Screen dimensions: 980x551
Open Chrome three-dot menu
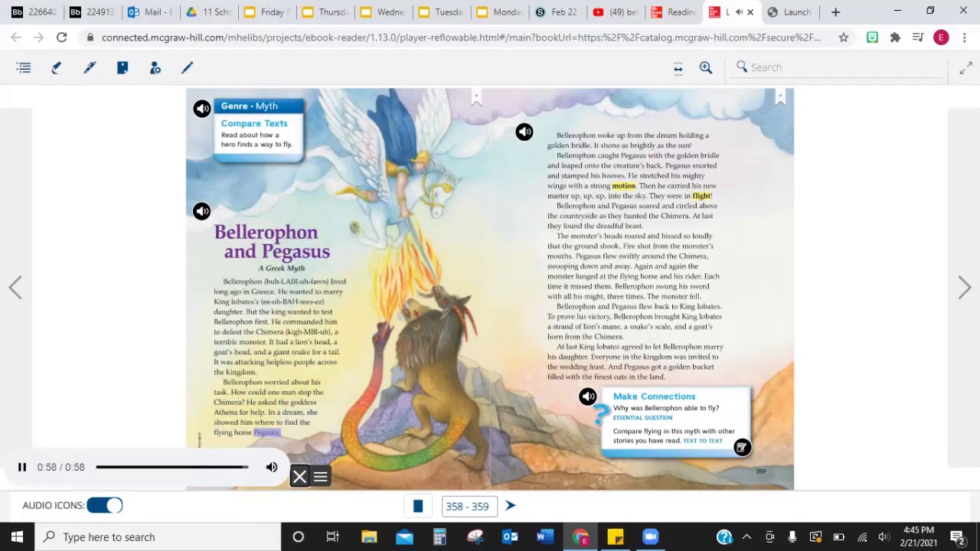coord(965,37)
